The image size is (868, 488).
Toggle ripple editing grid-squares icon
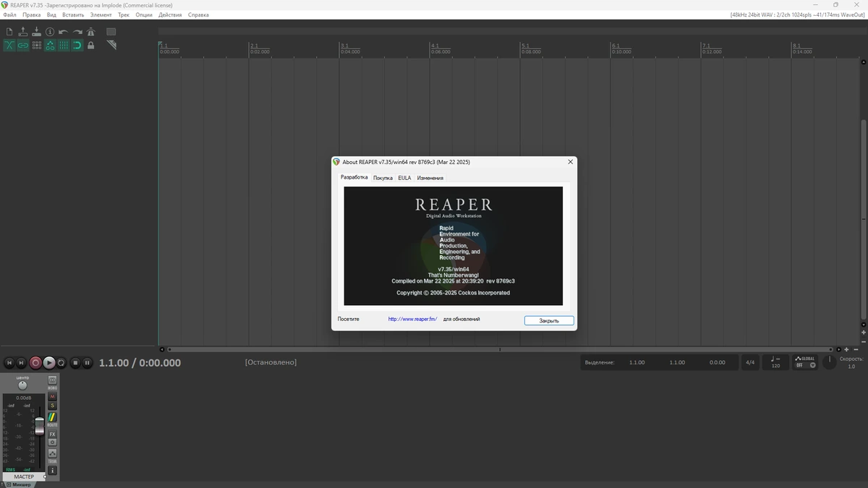(x=36, y=45)
